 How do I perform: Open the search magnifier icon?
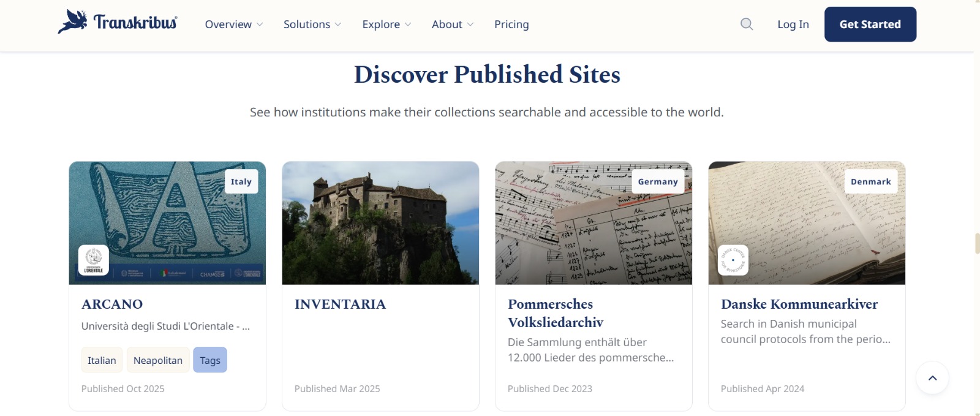(x=747, y=24)
